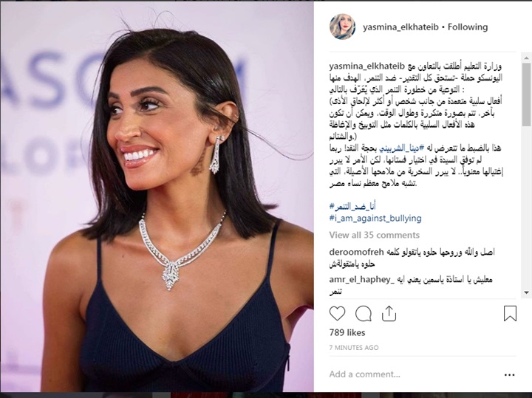Click the scrollbar up arrow in the caption panel
Image resolution: width=532 pixels, height=398 pixels.
(x=527, y=58)
